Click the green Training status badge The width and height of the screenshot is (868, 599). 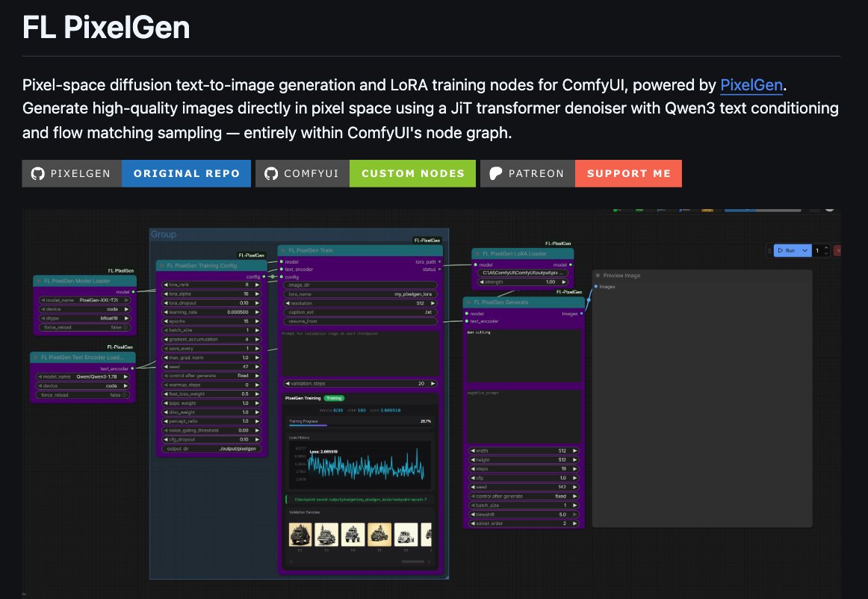(334, 398)
